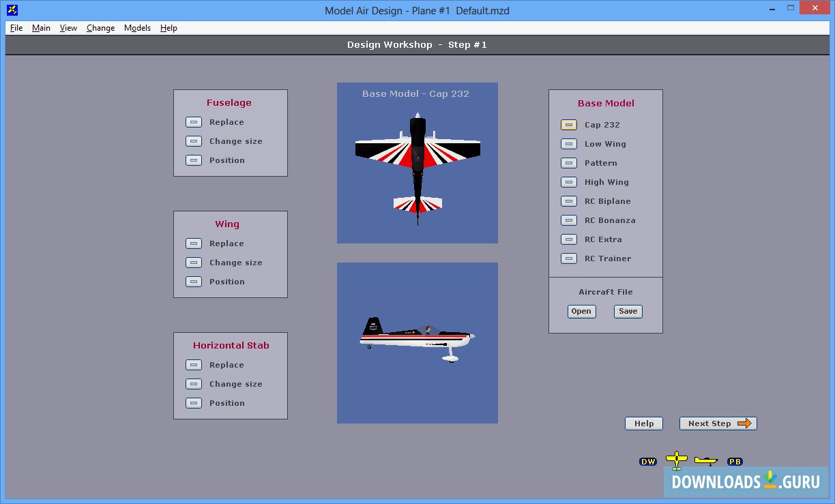The image size is (835, 504).
Task: Select Wing Position option
Action: point(194,282)
